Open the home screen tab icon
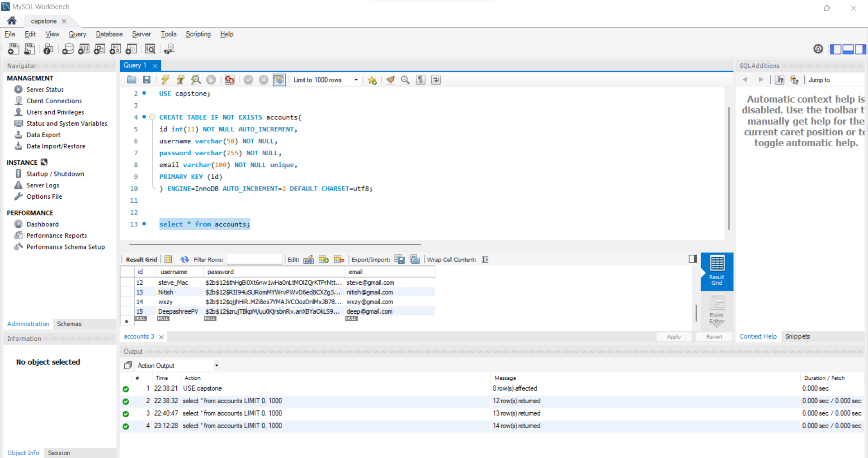The height and width of the screenshot is (458, 868). pyautogui.click(x=12, y=21)
